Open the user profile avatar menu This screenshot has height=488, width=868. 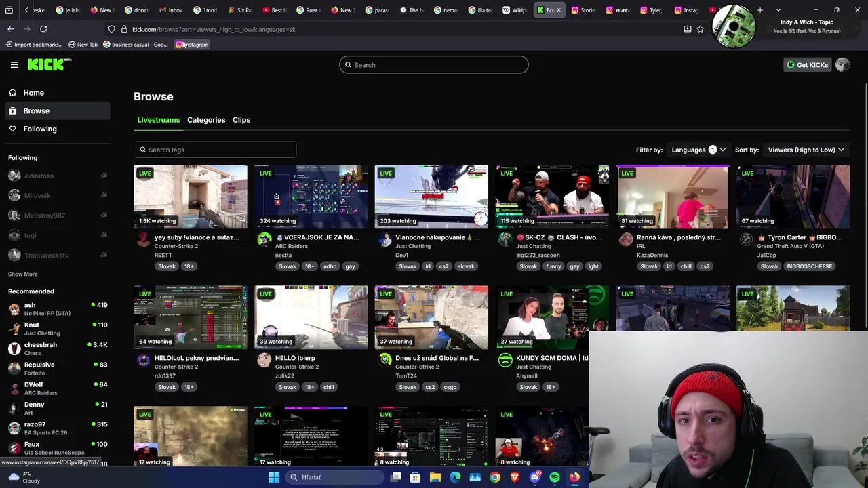(842, 64)
